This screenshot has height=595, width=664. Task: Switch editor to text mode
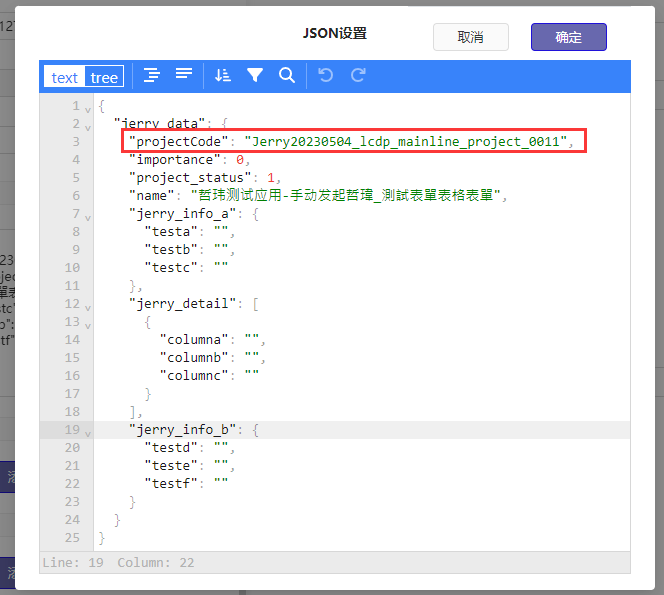pyautogui.click(x=64, y=77)
